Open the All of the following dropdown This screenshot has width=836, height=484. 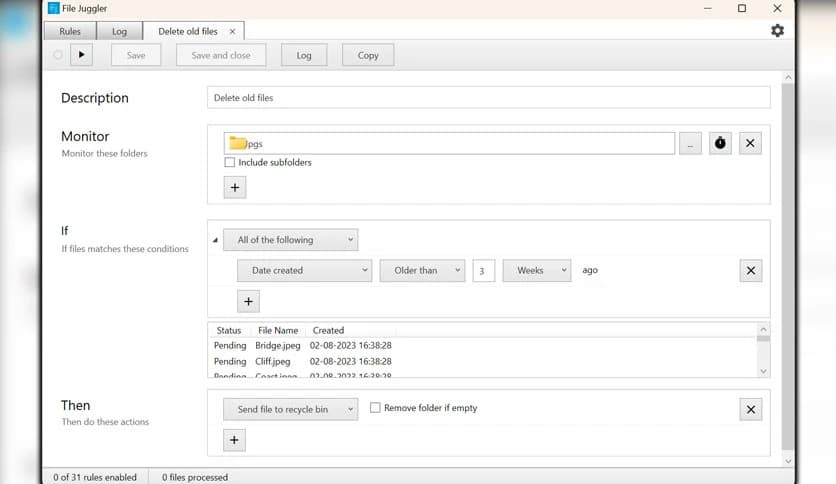291,240
